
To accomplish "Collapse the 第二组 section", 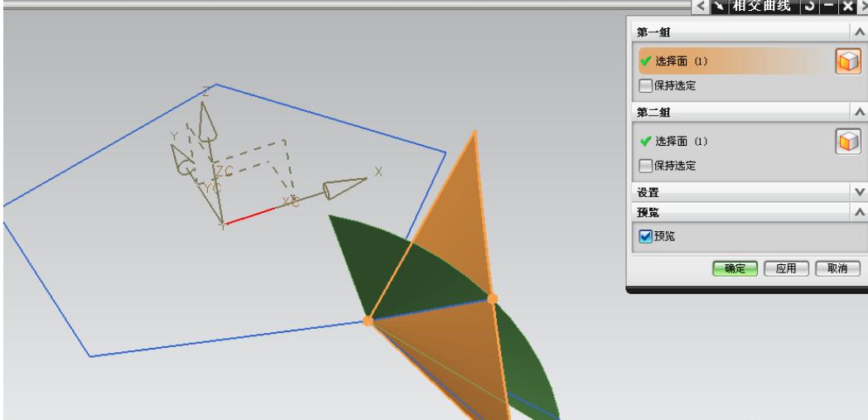I will [856, 111].
